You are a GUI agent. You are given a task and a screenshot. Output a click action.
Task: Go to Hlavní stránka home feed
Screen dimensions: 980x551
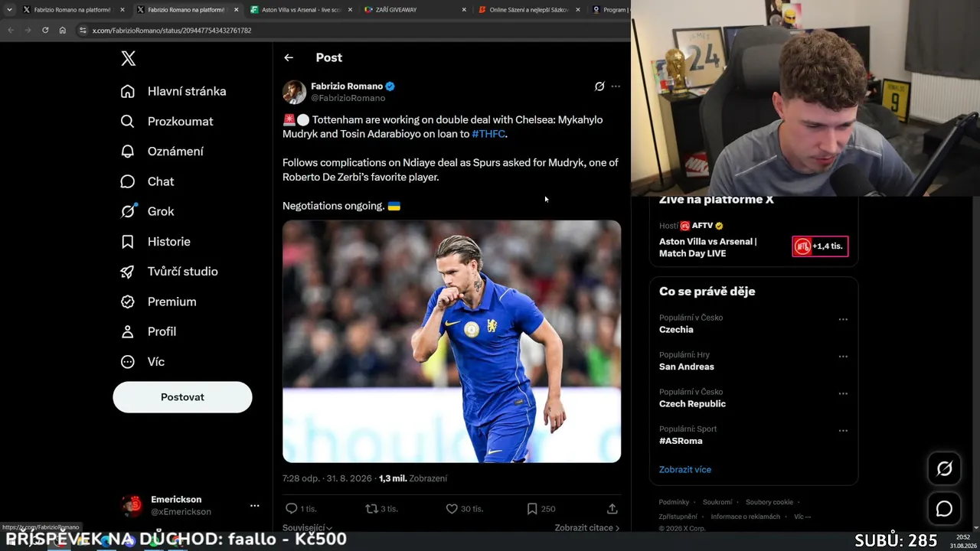click(x=173, y=91)
